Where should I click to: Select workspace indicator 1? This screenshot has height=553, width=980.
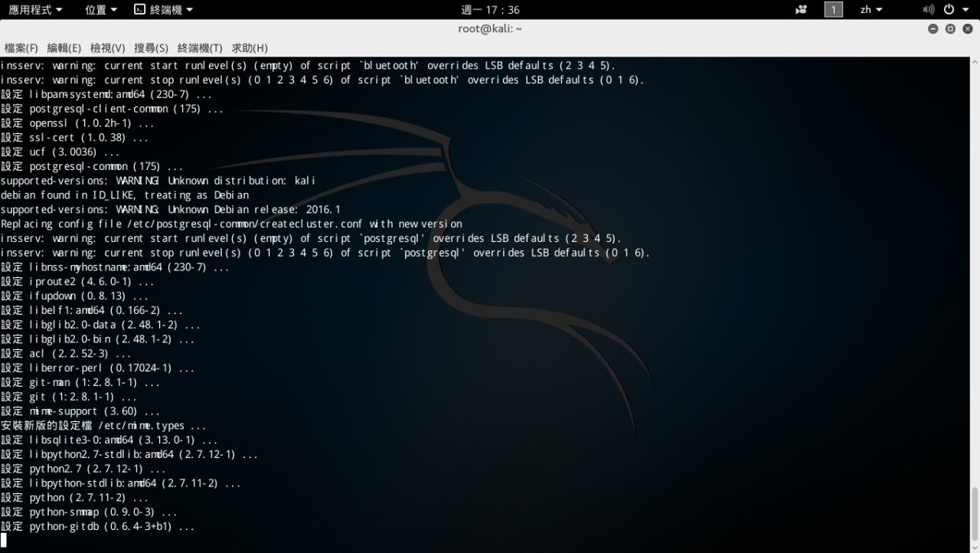tap(833, 10)
